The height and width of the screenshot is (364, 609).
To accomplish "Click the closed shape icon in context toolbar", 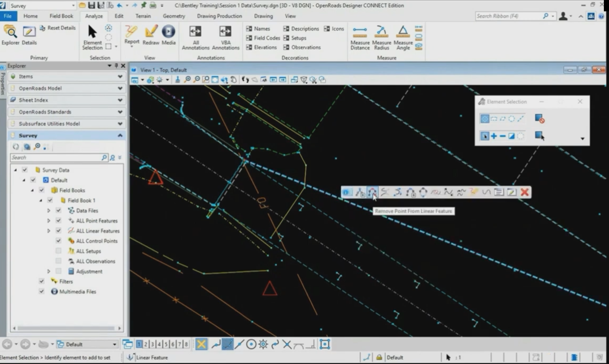I will (423, 192).
